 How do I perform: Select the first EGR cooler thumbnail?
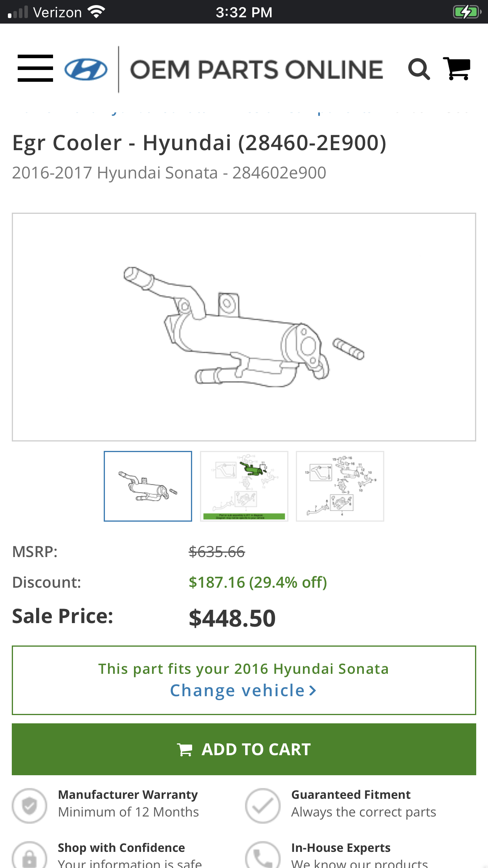148,486
